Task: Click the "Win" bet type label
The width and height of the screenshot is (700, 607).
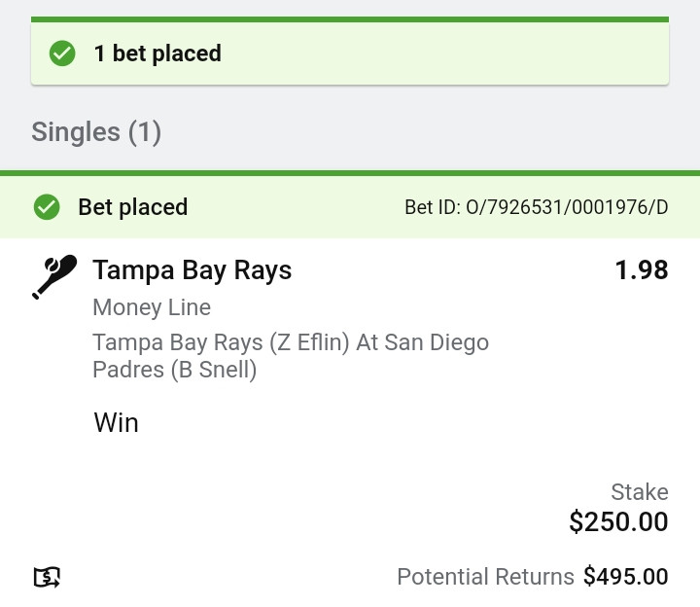Action: pyautogui.click(x=117, y=423)
